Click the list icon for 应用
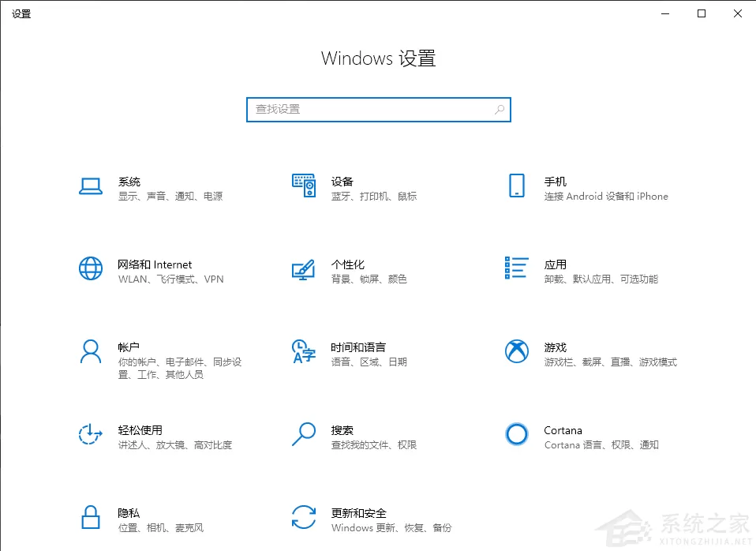The height and width of the screenshot is (551, 756). coord(517,268)
